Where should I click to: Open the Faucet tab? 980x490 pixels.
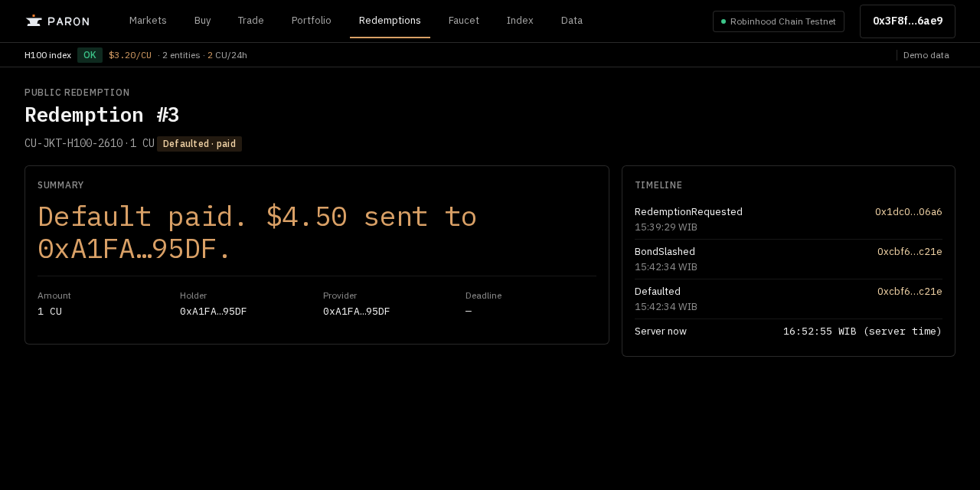click(x=463, y=21)
